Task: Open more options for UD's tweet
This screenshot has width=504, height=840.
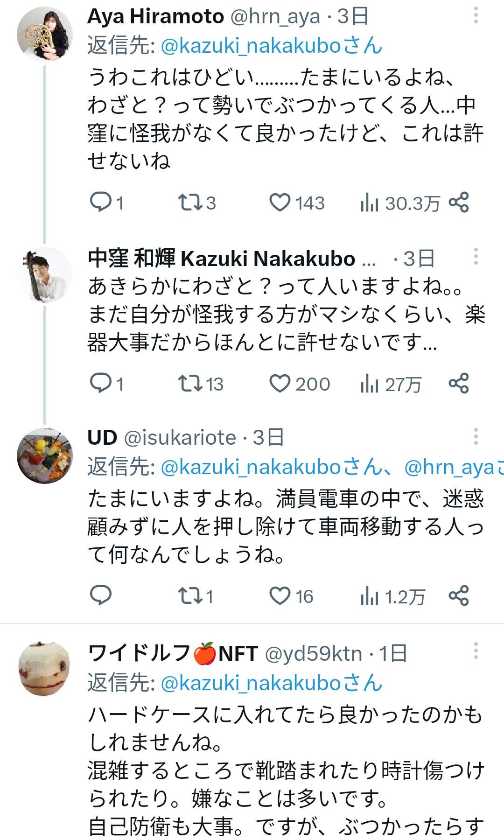Action: [x=476, y=436]
